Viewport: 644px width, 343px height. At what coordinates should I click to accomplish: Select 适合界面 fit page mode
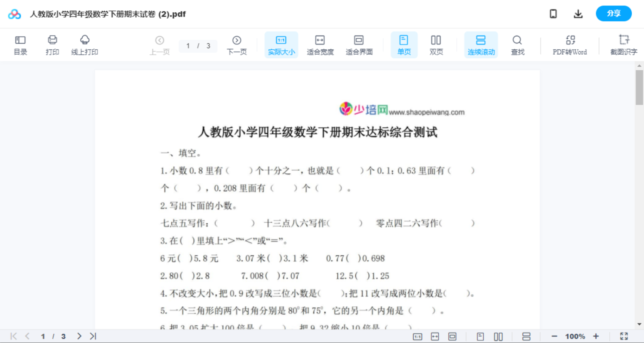click(x=359, y=45)
